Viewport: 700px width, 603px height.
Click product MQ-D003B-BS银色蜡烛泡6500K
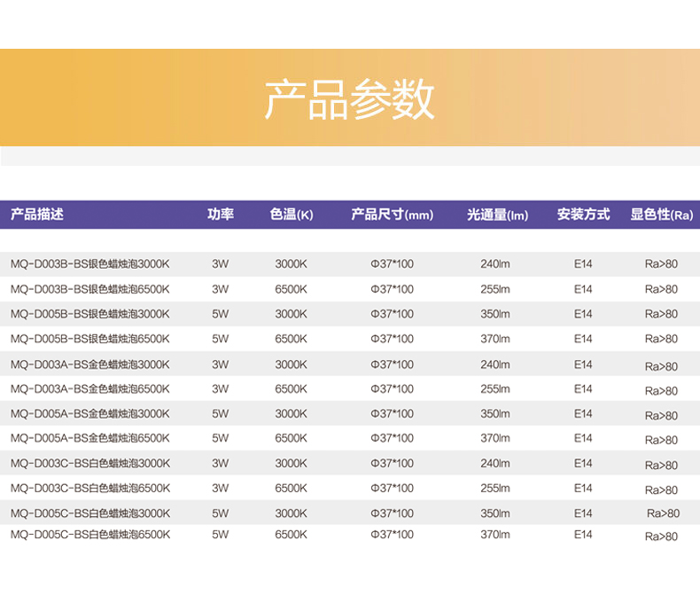89,289
